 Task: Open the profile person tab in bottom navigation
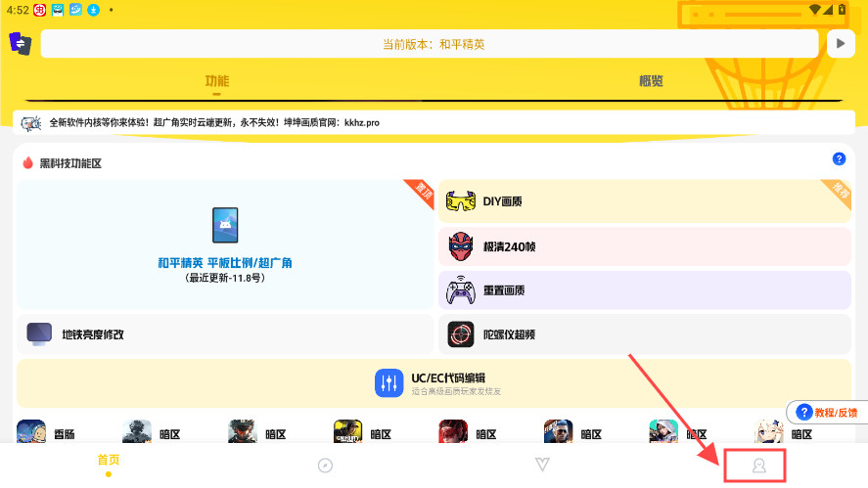(x=759, y=466)
